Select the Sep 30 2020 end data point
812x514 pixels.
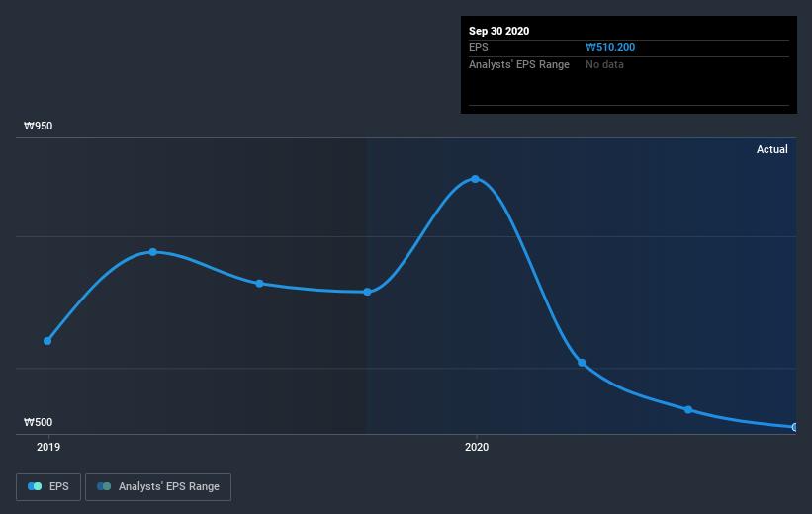pos(795,427)
